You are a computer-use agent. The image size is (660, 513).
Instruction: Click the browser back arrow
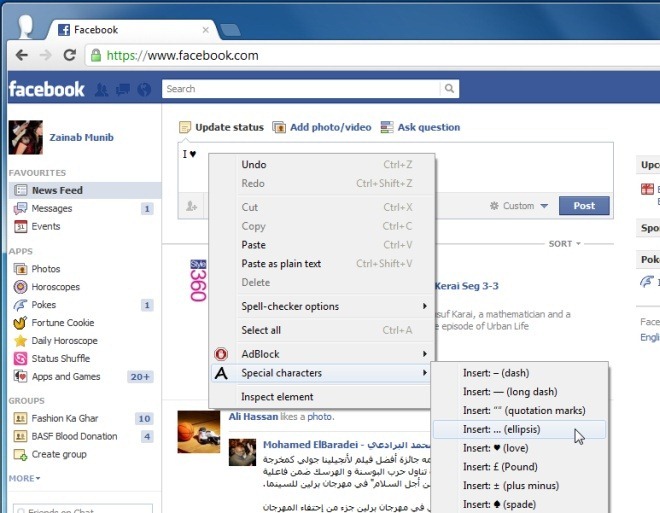click(x=21, y=55)
